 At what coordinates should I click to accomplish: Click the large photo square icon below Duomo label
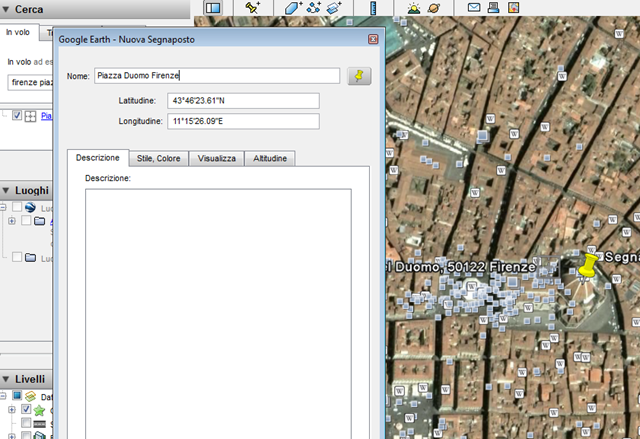tap(512, 282)
